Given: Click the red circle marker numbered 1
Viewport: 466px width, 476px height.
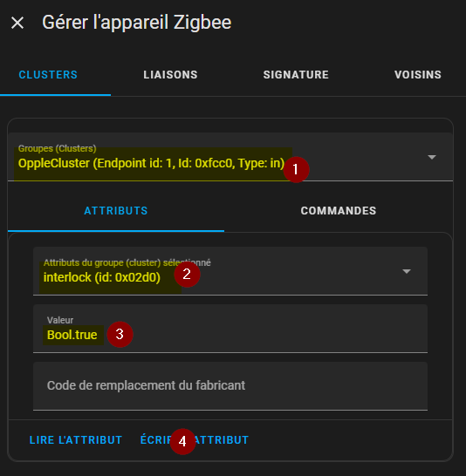Looking at the screenshot, I should 296,169.
